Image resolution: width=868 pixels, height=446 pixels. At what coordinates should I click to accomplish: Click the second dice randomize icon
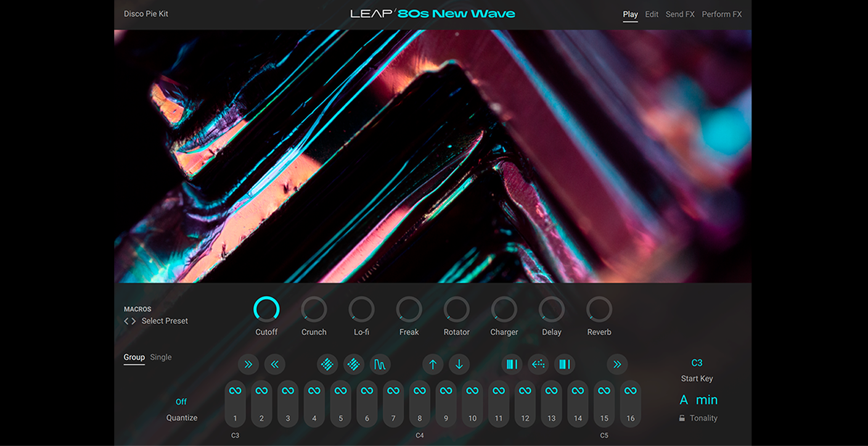click(354, 364)
